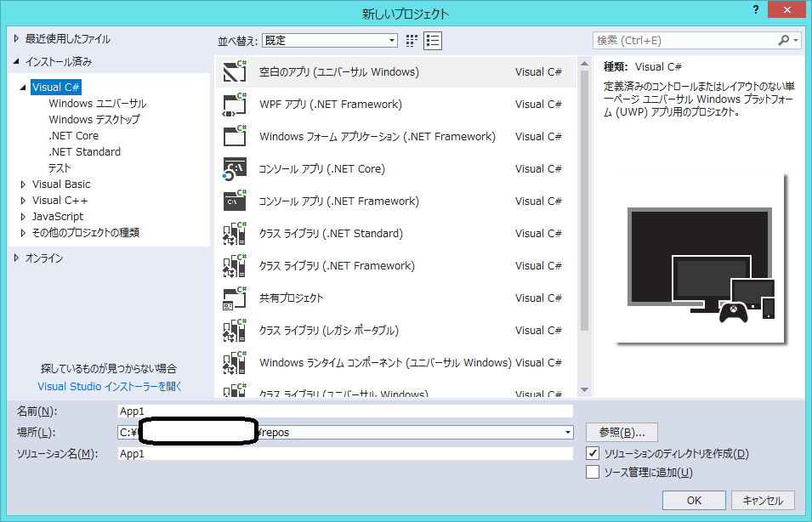Click the ソリューション名 input field
The image size is (812, 522).
pyautogui.click(x=345, y=454)
